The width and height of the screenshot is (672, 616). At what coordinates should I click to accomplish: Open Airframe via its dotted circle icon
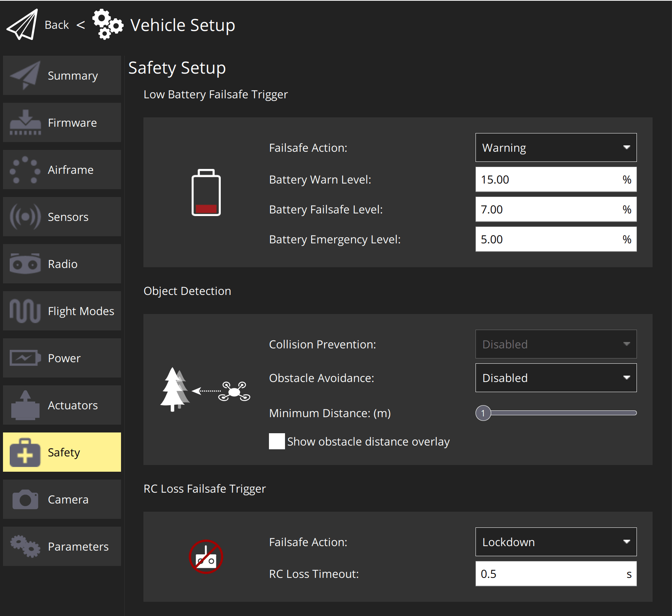point(25,170)
